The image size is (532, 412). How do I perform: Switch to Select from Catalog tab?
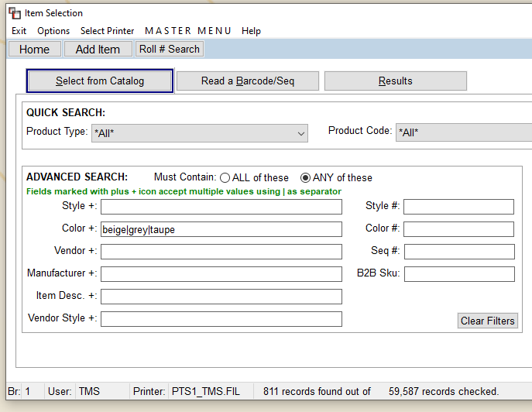(100, 81)
